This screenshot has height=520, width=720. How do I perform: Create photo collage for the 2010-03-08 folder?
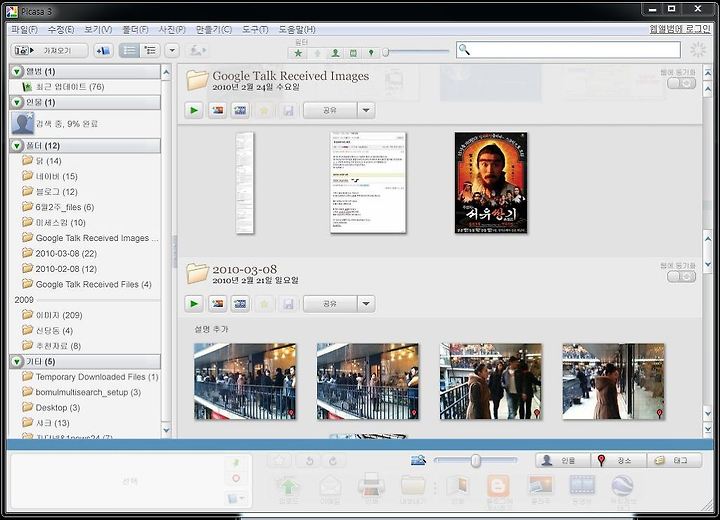[217, 304]
